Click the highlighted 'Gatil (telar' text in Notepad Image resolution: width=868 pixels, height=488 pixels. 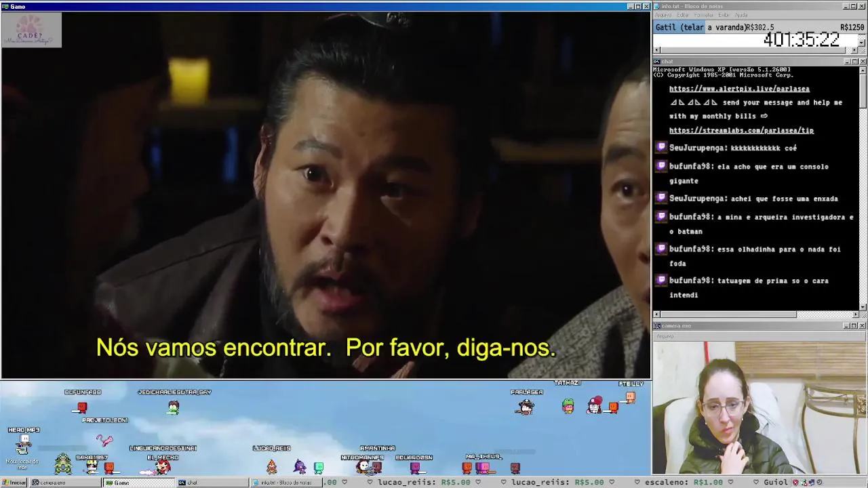679,27
